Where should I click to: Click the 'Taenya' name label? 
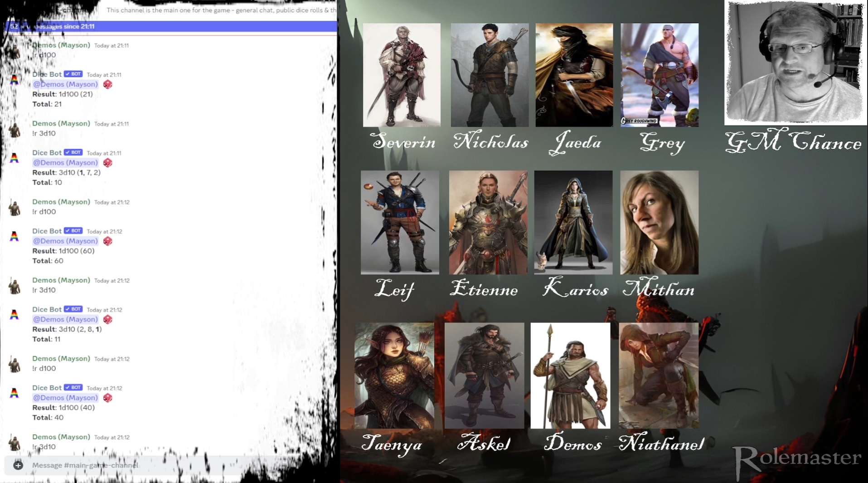(x=392, y=444)
